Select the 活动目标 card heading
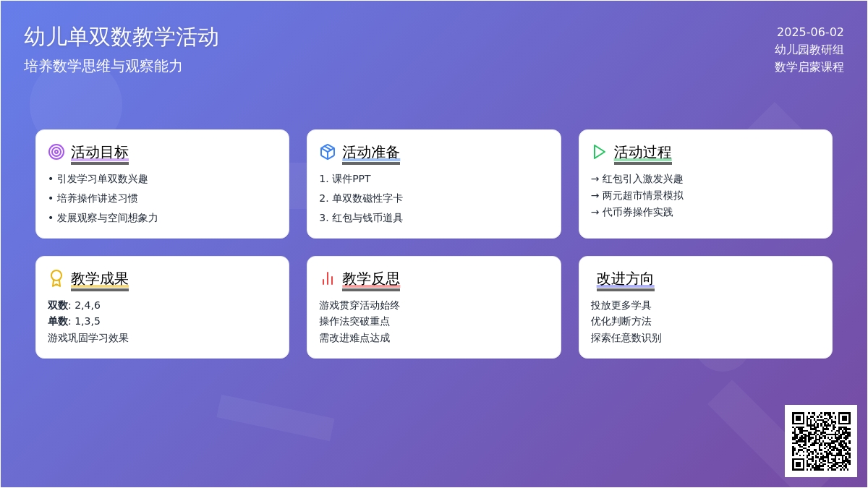868x488 pixels. click(x=100, y=153)
